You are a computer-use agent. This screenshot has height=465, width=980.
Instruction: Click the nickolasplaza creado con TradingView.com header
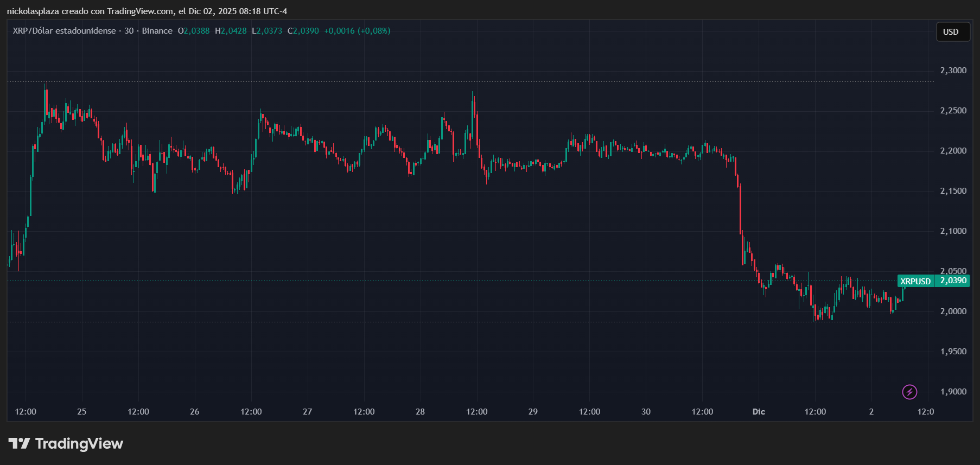pyautogui.click(x=147, y=11)
